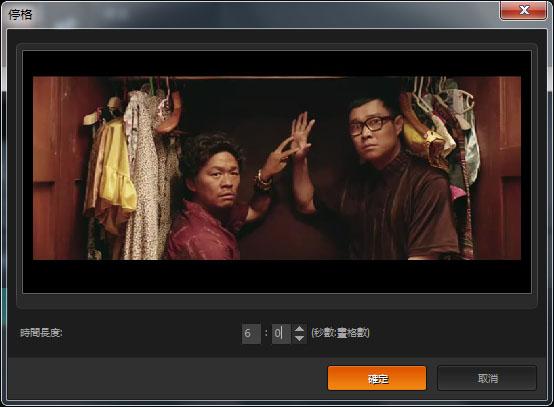The height and width of the screenshot is (407, 554).
Task: Click the seconds field showing 6
Action: 251,333
